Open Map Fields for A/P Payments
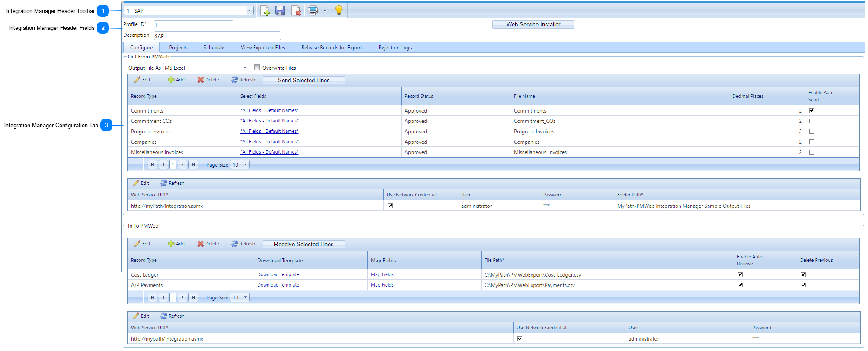 tap(382, 285)
